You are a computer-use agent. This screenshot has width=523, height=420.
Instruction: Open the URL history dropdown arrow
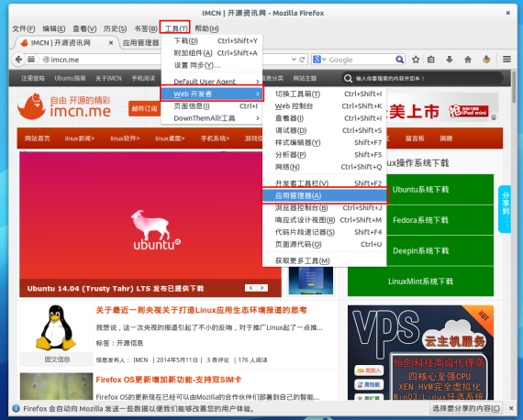coord(294,60)
